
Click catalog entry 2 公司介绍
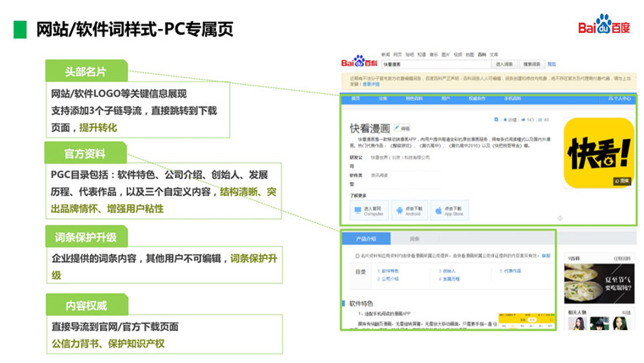388,279
